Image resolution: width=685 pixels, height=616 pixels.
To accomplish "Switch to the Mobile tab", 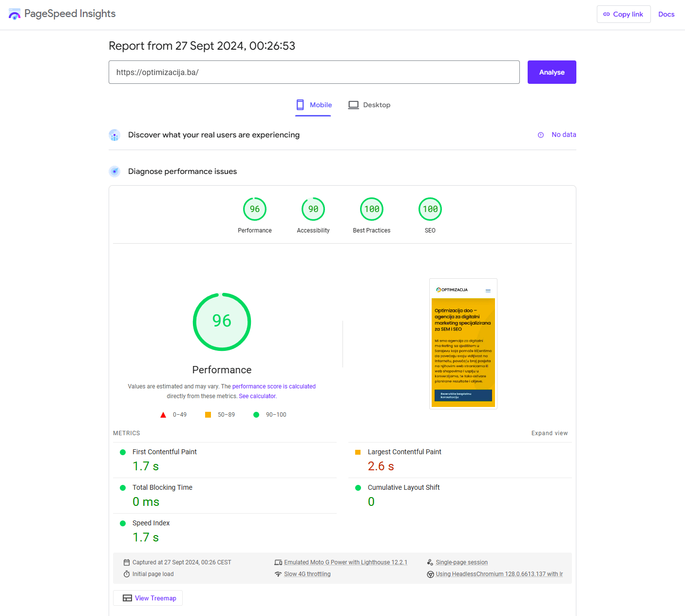I will click(313, 105).
